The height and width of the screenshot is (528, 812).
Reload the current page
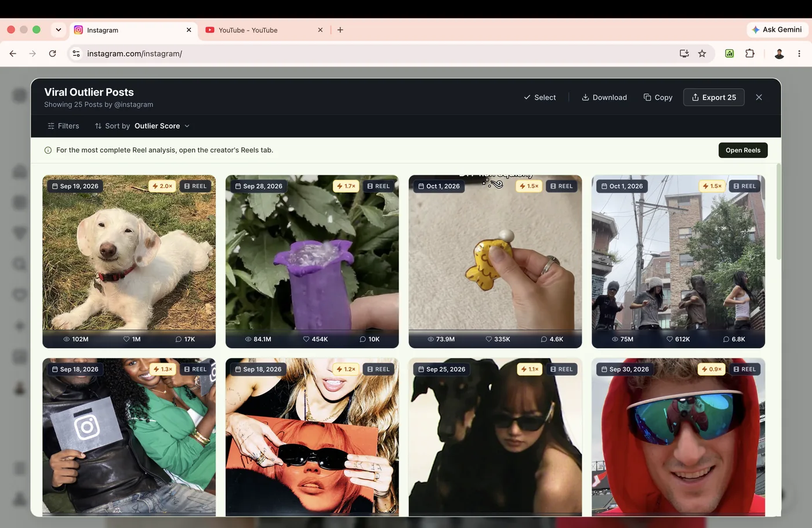52,53
